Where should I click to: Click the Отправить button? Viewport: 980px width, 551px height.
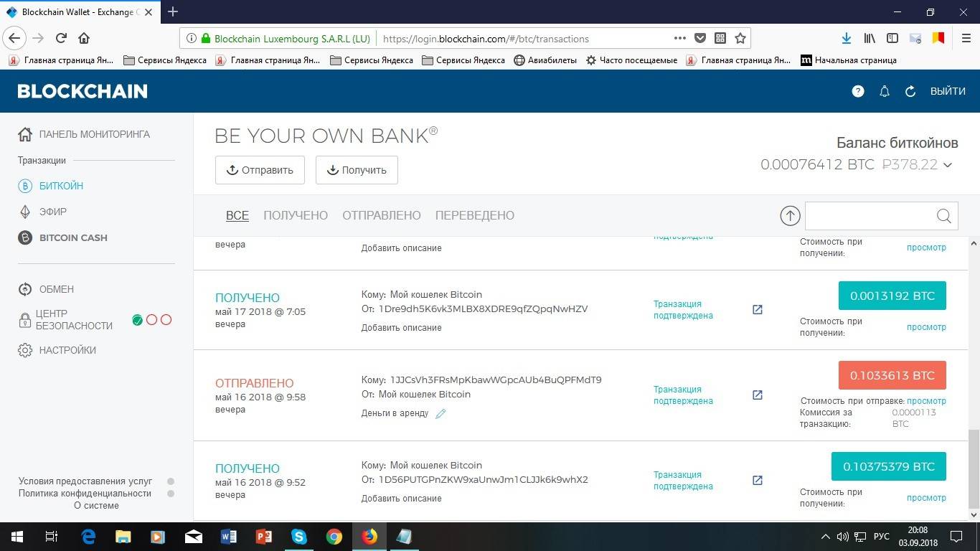(x=260, y=170)
